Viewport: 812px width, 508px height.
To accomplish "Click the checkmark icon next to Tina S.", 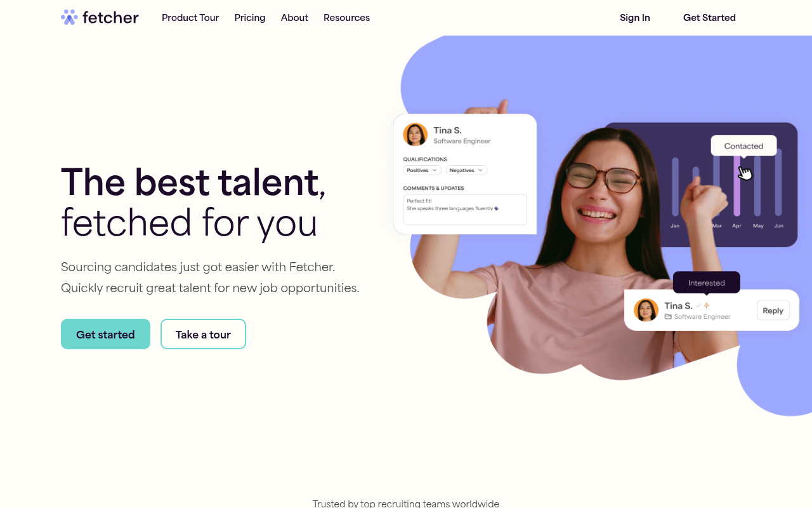I will coord(698,305).
